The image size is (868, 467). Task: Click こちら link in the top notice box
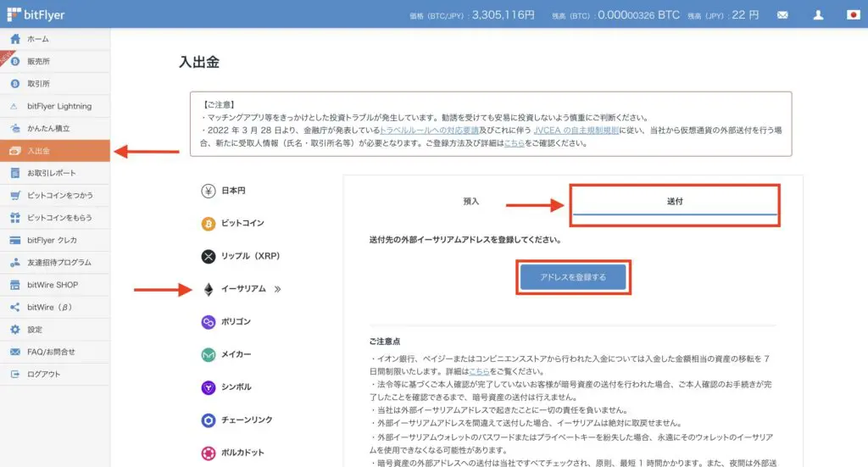(515, 143)
